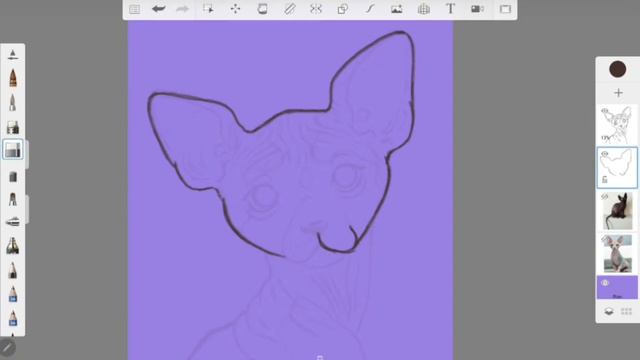Redo with the forward arrow

point(182,9)
